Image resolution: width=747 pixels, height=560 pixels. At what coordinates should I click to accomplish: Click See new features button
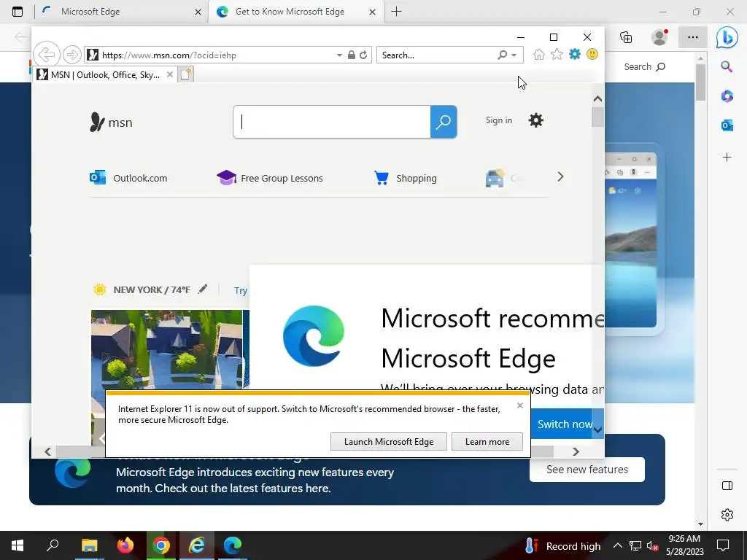(x=587, y=470)
